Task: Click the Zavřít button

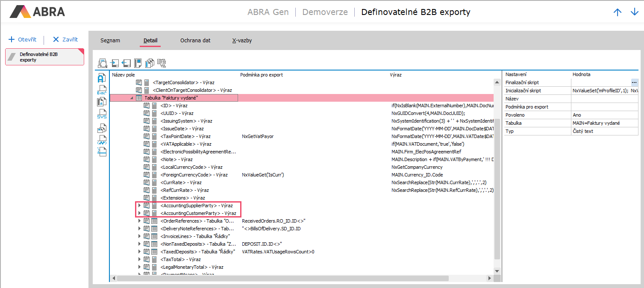Action: pos(65,40)
